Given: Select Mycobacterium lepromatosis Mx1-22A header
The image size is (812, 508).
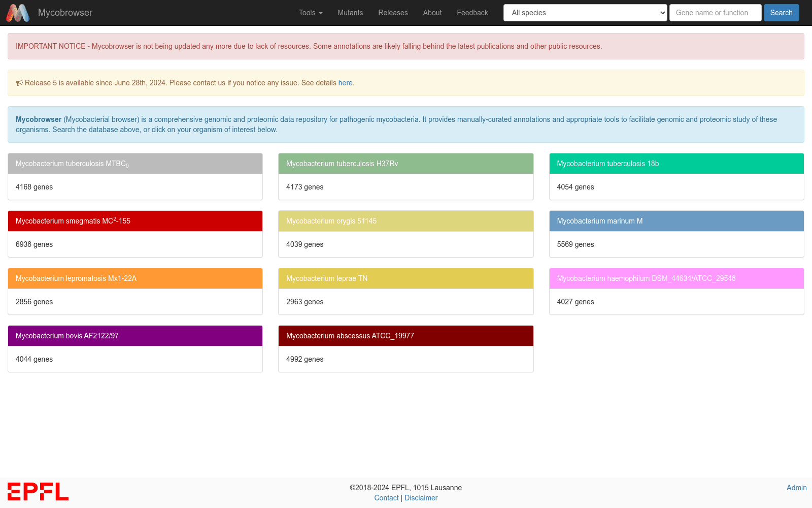Looking at the screenshot, I should [135, 278].
